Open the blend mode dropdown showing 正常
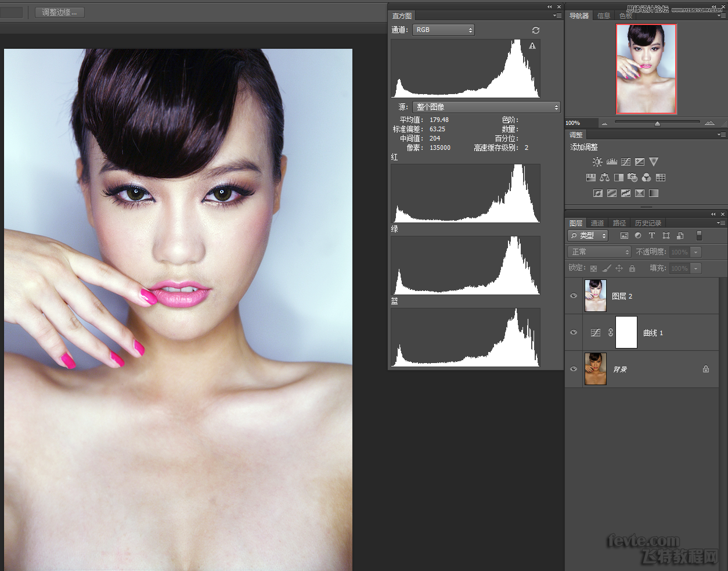Image resolution: width=728 pixels, height=571 pixels. click(x=599, y=252)
